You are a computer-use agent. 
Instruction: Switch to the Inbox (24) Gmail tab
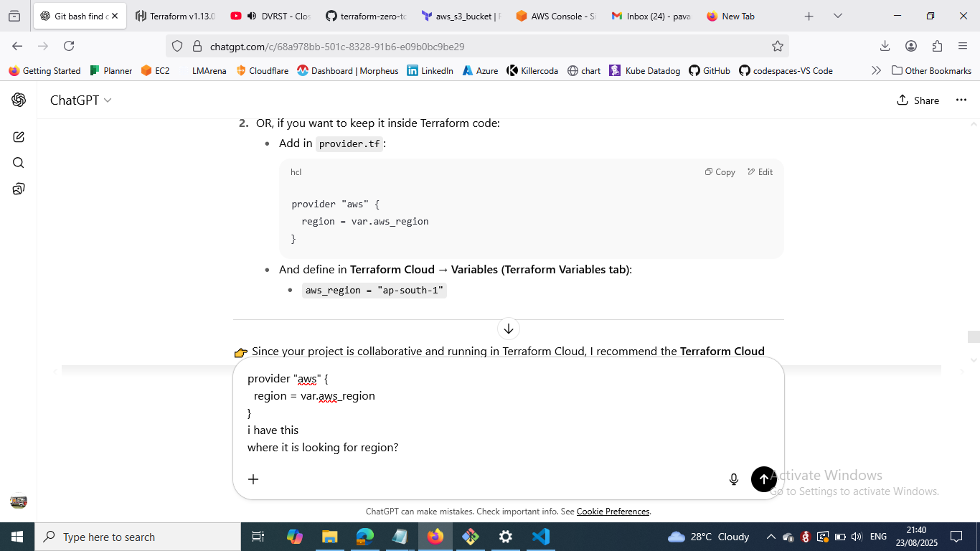651,16
